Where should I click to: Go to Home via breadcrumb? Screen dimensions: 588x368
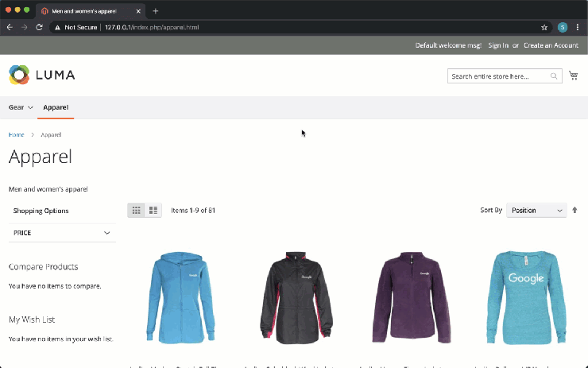pyautogui.click(x=16, y=135)
